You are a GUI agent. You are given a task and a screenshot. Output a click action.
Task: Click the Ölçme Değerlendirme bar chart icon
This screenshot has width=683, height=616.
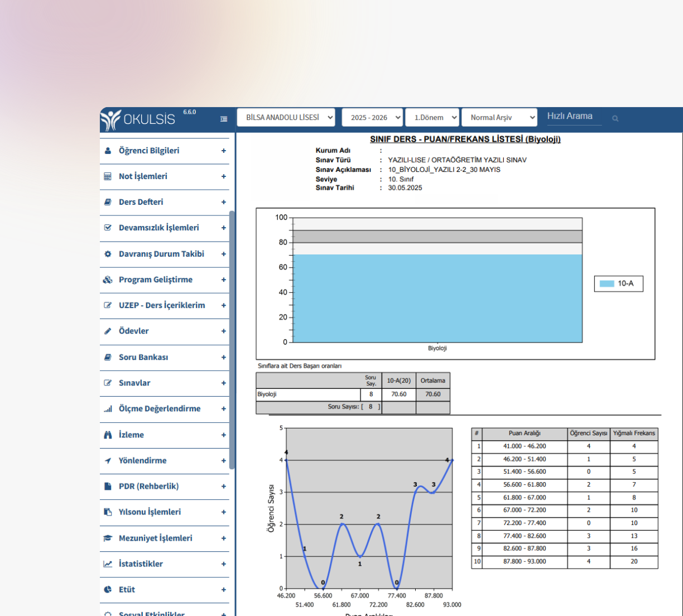coord(108,409)
